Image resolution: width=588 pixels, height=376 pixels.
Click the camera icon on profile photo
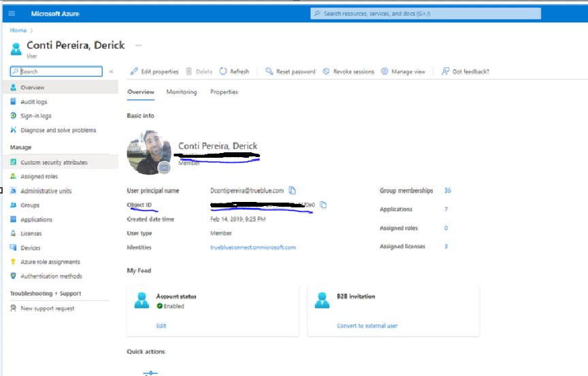[164, 167]
